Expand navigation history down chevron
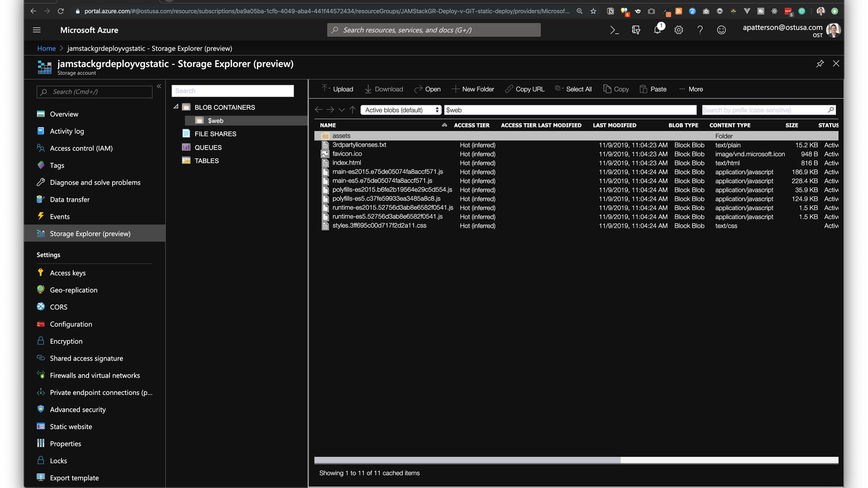 (341, 110)
